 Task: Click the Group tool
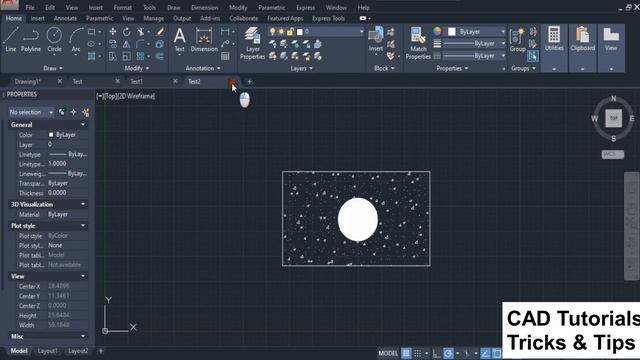[x=517, y=40]
